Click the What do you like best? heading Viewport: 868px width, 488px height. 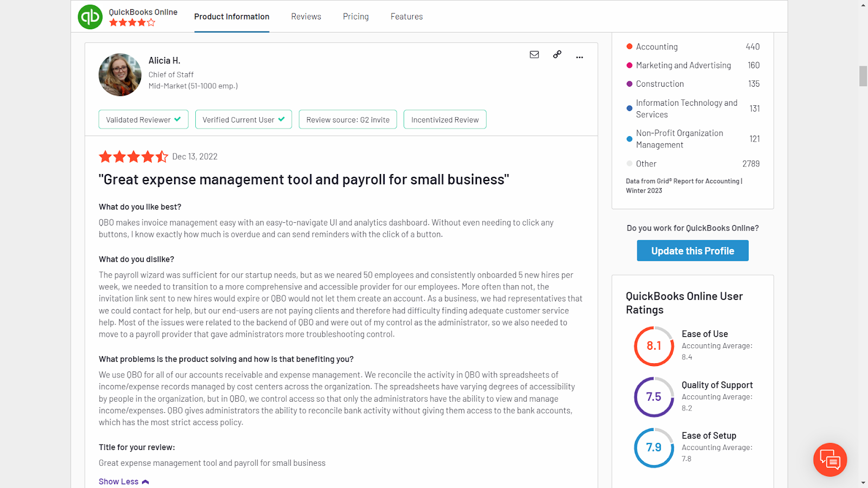[x=140, y=207]
